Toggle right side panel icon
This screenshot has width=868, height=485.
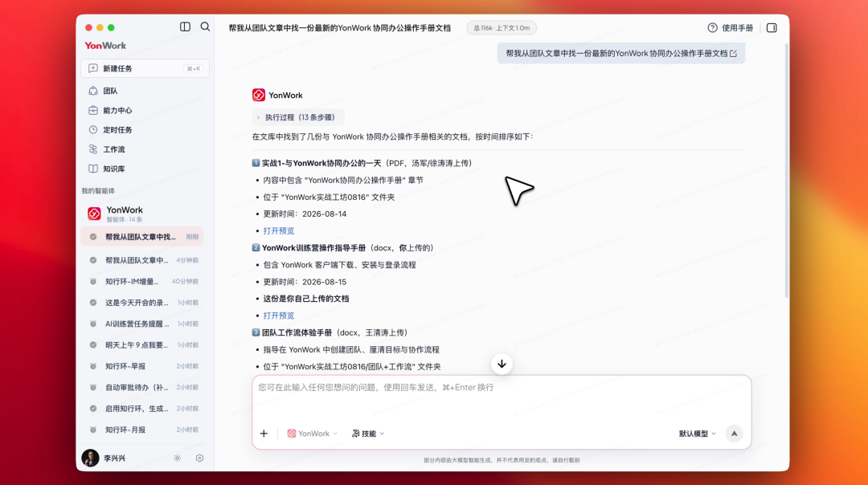tap(772, 27)
